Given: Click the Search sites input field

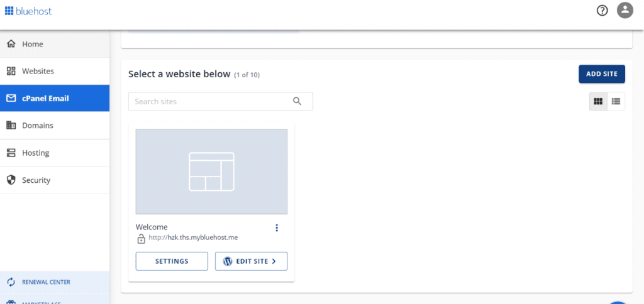Looking at the screenshot, I should [221, 101].
